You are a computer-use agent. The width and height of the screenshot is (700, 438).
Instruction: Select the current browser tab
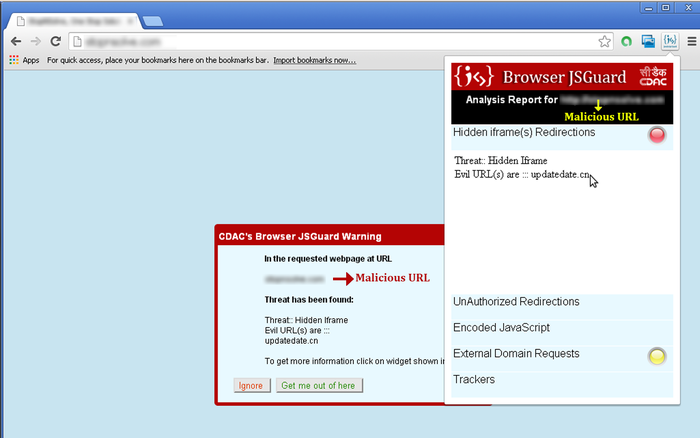[x=74, y=21]
